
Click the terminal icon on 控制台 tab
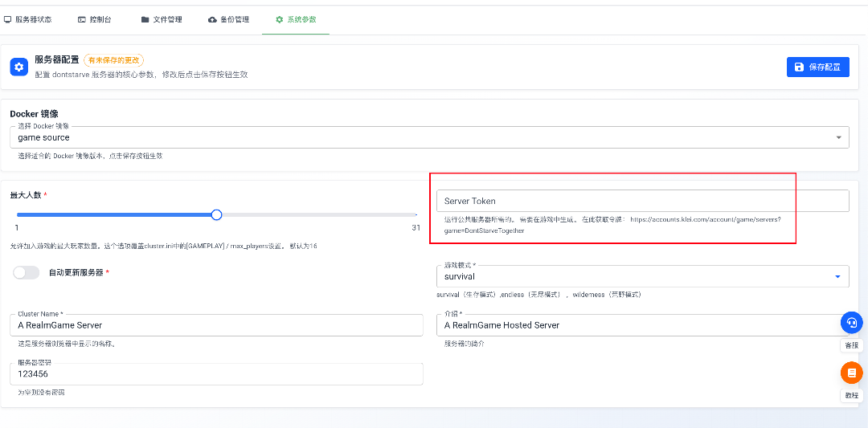tap(82, 19)
